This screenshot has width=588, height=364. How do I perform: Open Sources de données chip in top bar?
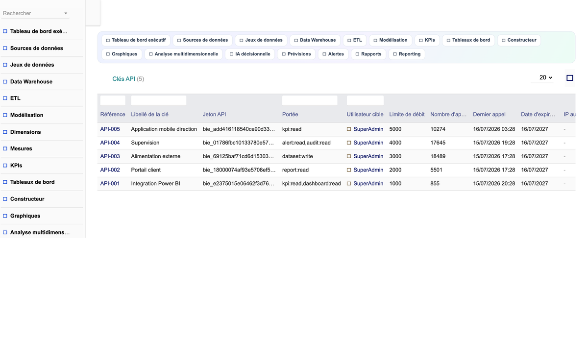[202, 40]
